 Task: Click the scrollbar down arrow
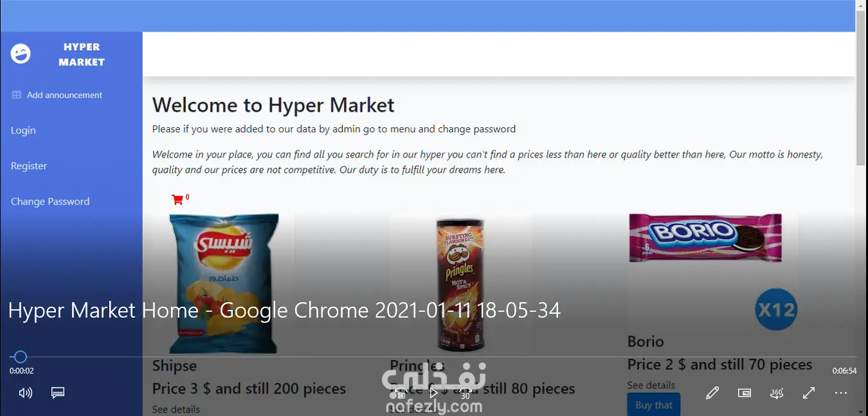(x=861, y=411)
